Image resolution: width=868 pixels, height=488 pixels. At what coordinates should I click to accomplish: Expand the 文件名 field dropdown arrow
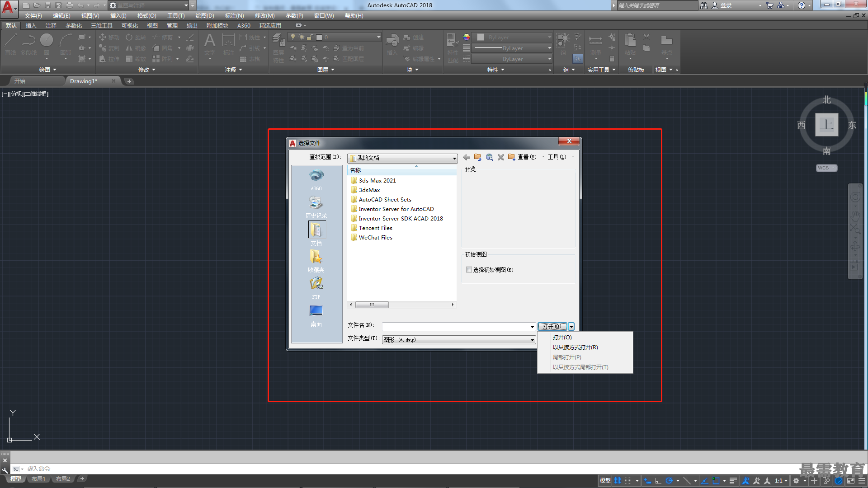pyautogui.click(x=532, y=327)
